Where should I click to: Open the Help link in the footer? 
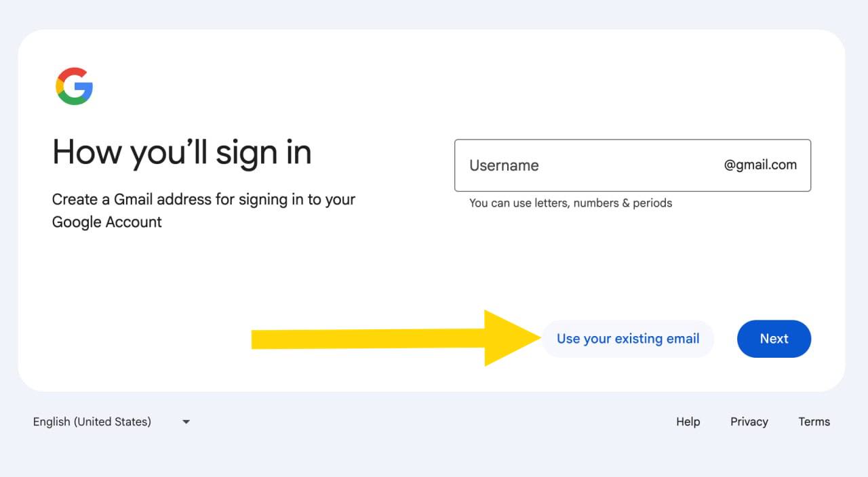click(688, 421)
